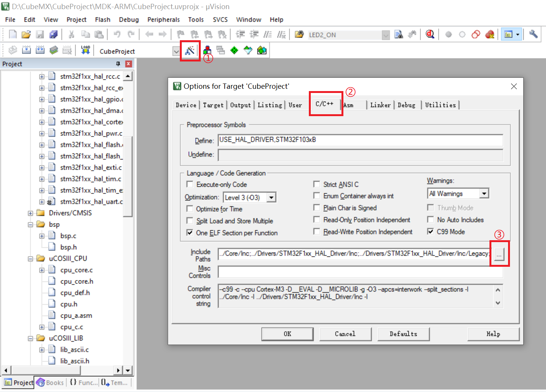546x392 pixels.
Task: Click the Rebuild all targets icon
Action: pyautogui.click(x=40, y=50)
